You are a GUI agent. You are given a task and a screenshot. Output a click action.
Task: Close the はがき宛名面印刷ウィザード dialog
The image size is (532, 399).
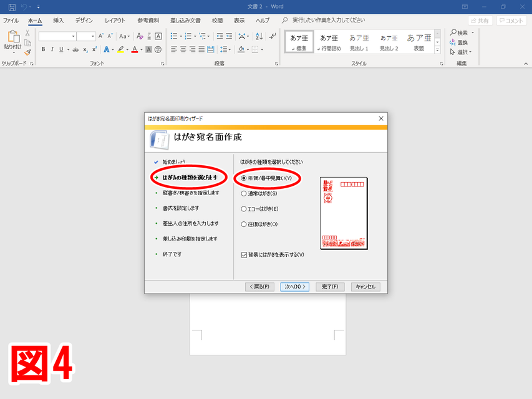pyautogui.click(x=381, y=118)
